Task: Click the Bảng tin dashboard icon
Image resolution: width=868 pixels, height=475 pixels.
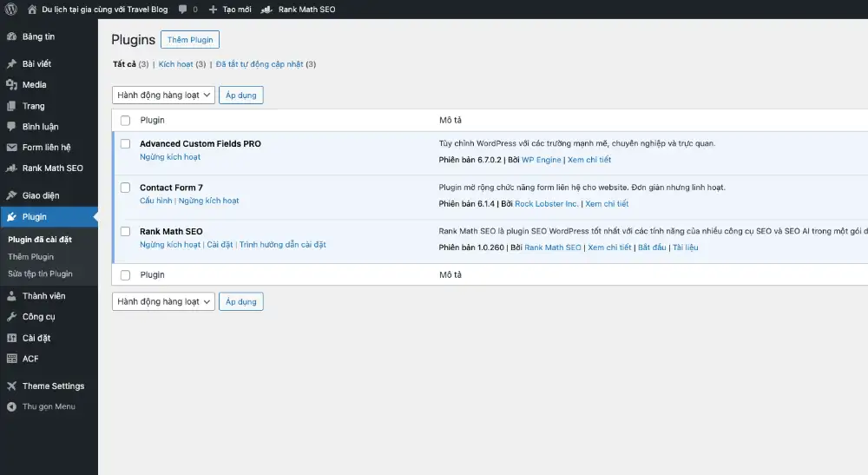Action: (11, 36)
